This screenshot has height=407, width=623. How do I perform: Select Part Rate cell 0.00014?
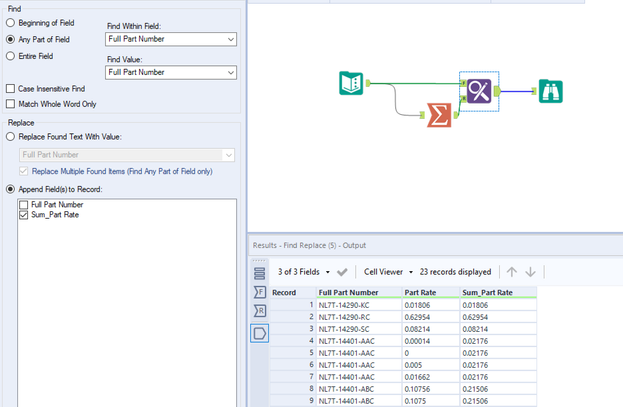[x=431, y=341]
